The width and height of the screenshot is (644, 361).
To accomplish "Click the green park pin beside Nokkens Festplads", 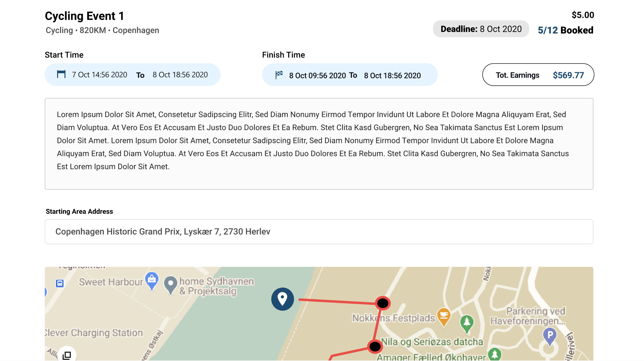I will [x=467, y=324].
